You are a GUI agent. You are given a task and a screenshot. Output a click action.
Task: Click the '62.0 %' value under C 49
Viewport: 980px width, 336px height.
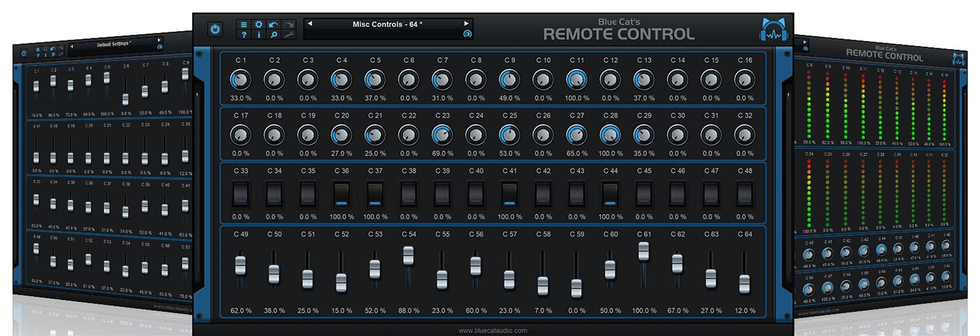coord(241,311)
